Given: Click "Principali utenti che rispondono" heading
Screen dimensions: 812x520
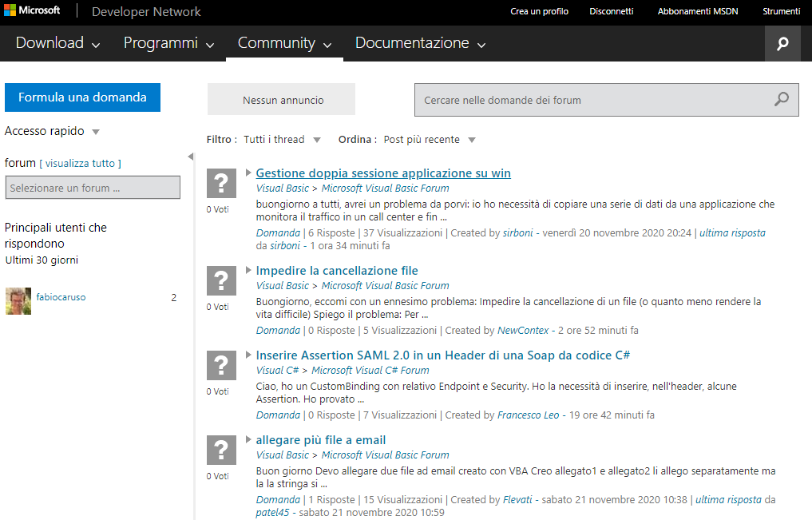Looking at the screenshot, I should tap(56, 235).
